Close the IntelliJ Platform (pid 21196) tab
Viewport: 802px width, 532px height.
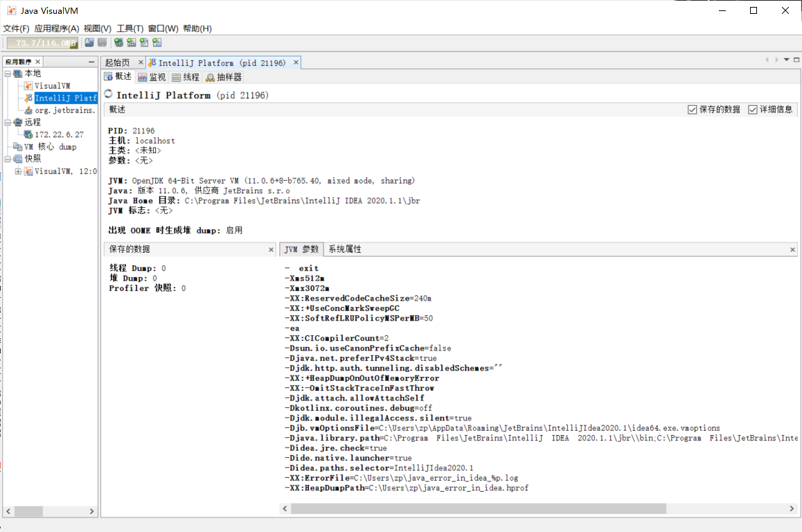(296, 62)
